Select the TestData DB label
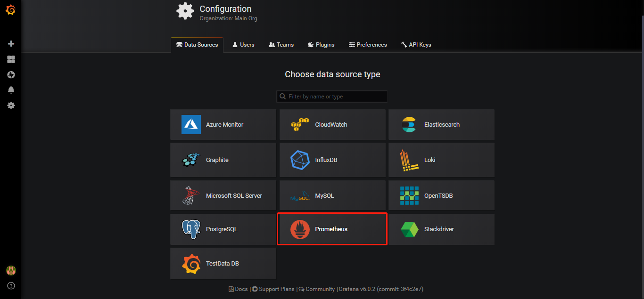Image resolution: width=644 pixels, height=299 pixels. click(x=223, y=264)
